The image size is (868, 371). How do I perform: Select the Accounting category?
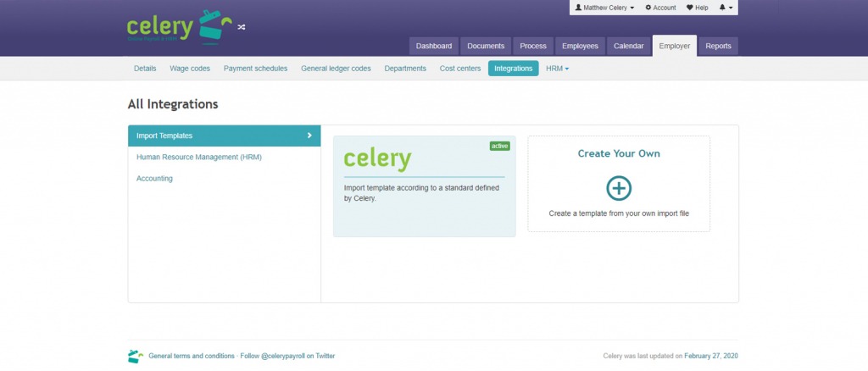[154, 179]
